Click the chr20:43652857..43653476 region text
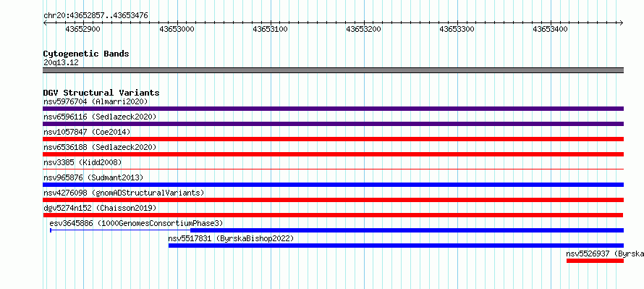The height and width of the screenshot is (289, 644). coord(96,16)
